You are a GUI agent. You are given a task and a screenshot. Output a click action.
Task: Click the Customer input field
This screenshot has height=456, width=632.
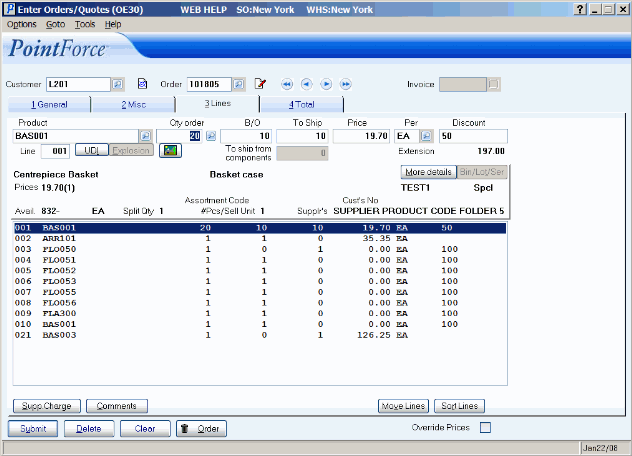pos(78,84)
